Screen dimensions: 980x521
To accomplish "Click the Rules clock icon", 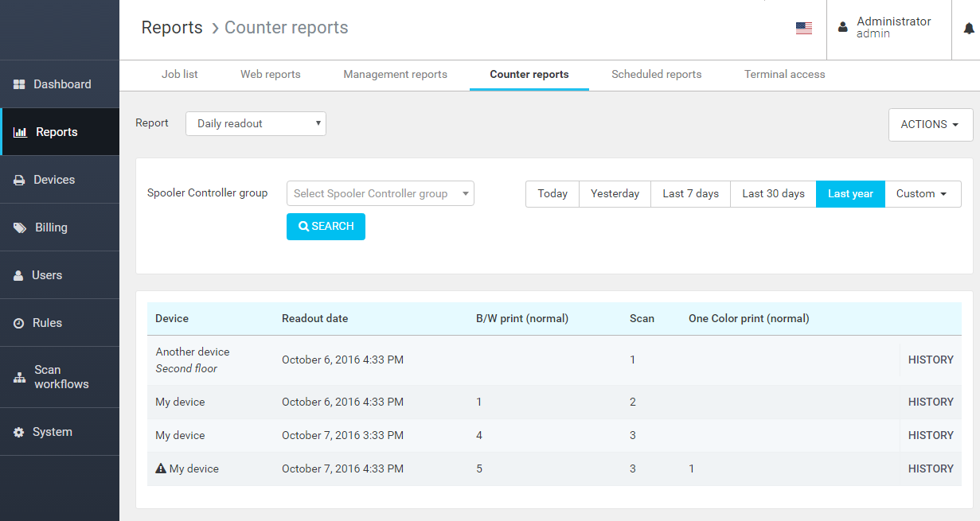I will click(x=19, y=323).
